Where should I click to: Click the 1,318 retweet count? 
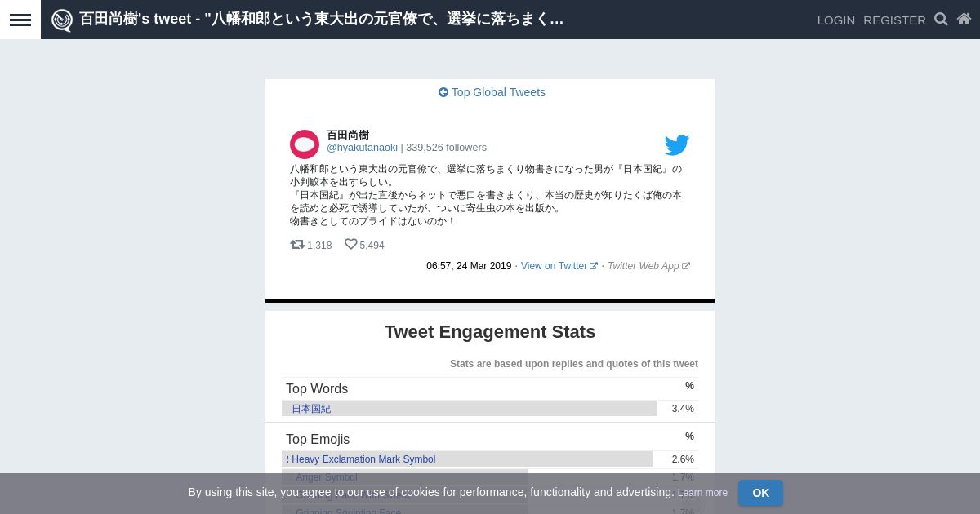click(319, 246)
